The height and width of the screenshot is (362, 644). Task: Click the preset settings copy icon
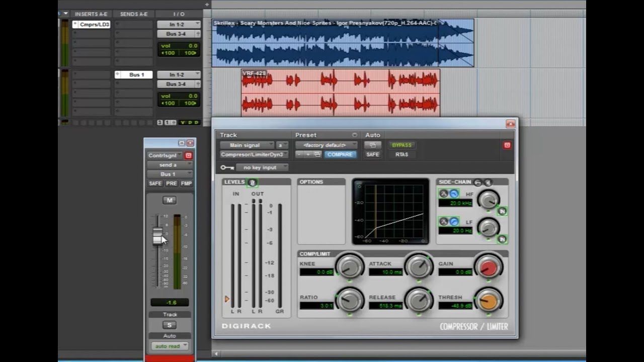(x=317, y=154)
